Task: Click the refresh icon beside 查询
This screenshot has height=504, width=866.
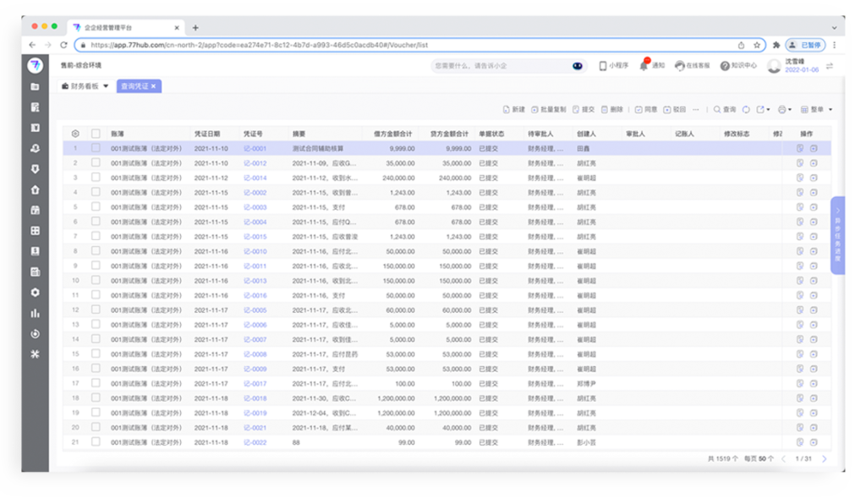Action: coord(746,109)
